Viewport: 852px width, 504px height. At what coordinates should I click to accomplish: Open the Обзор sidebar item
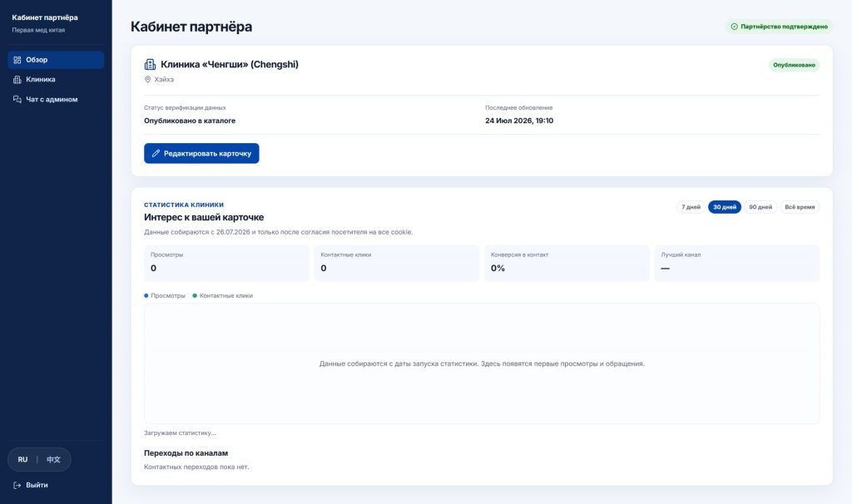(56, 60)
